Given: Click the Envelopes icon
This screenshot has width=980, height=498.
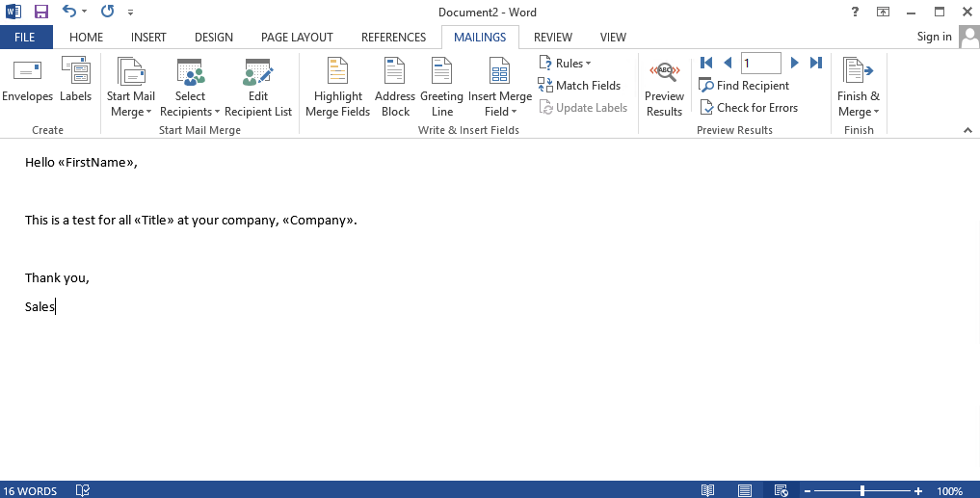Looking at the screenshot, I should pyautogui.click(x=27, y=70).
